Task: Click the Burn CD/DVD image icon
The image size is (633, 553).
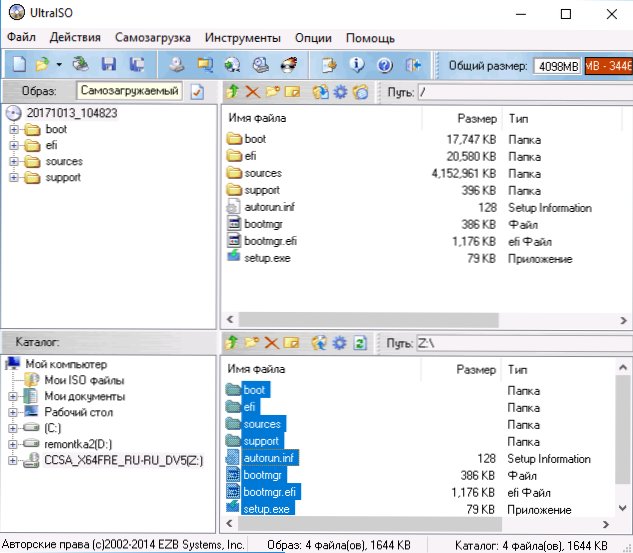Action: 289,64
